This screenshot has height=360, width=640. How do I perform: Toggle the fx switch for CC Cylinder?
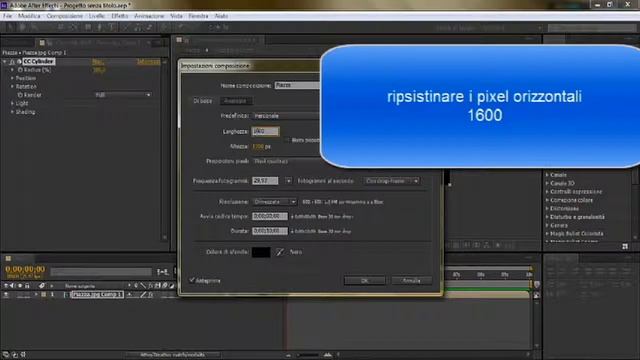click(x=12, y=62)
